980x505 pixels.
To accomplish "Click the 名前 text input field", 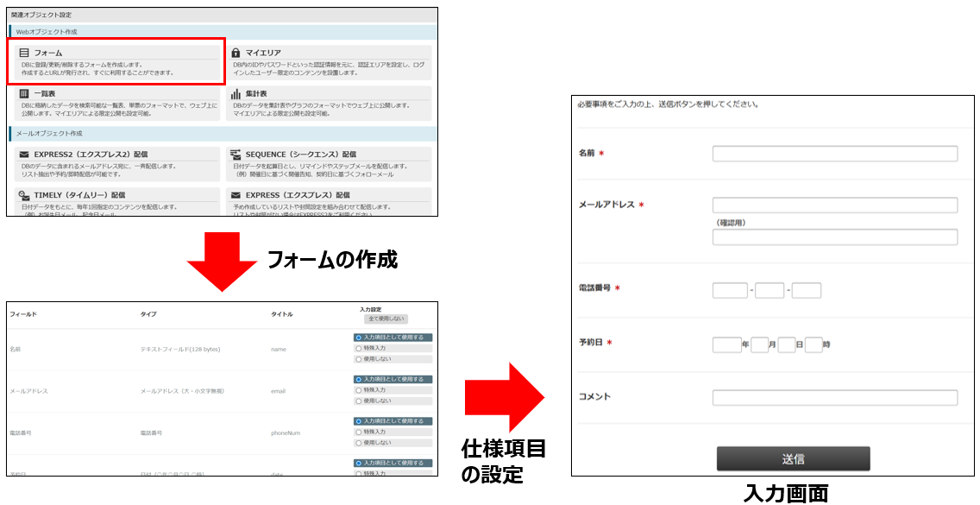I will click(x=834, y=154).
